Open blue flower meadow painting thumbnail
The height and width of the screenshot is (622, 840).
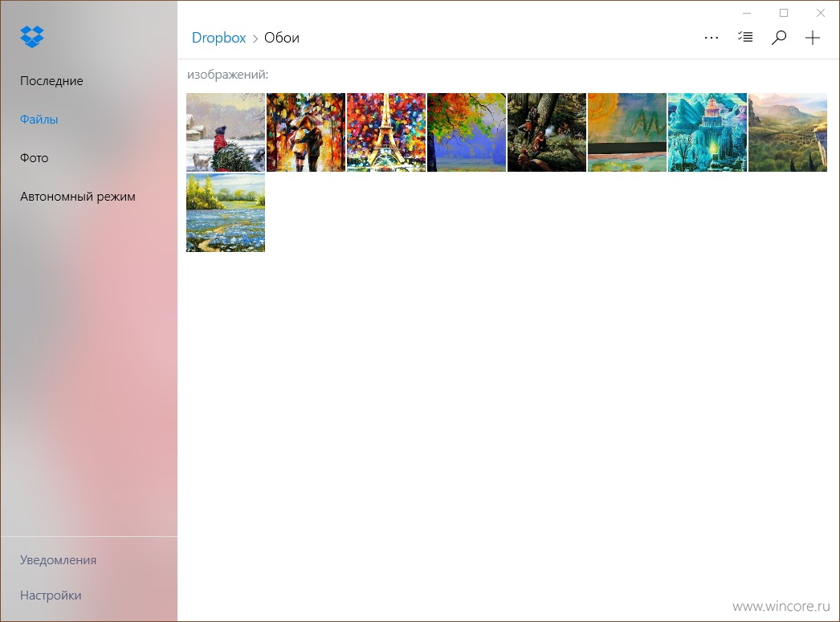point(226,213)
